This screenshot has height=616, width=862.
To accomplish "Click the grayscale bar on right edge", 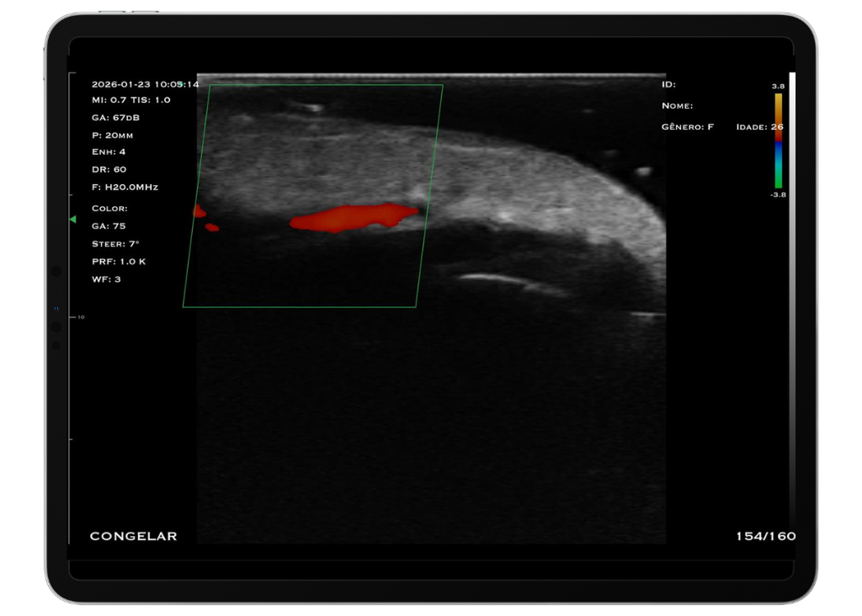I will (x=792, y=295).
